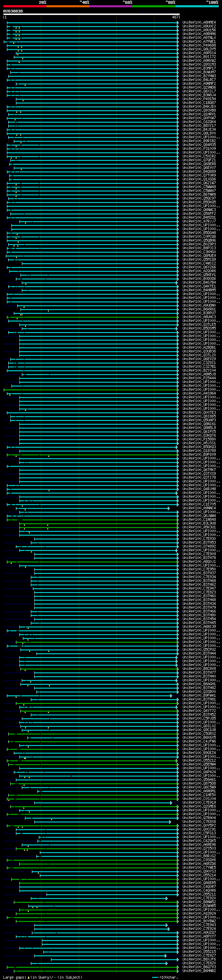
Task: Select hit UniRef100_A8HME4
Action: [199, 23]
